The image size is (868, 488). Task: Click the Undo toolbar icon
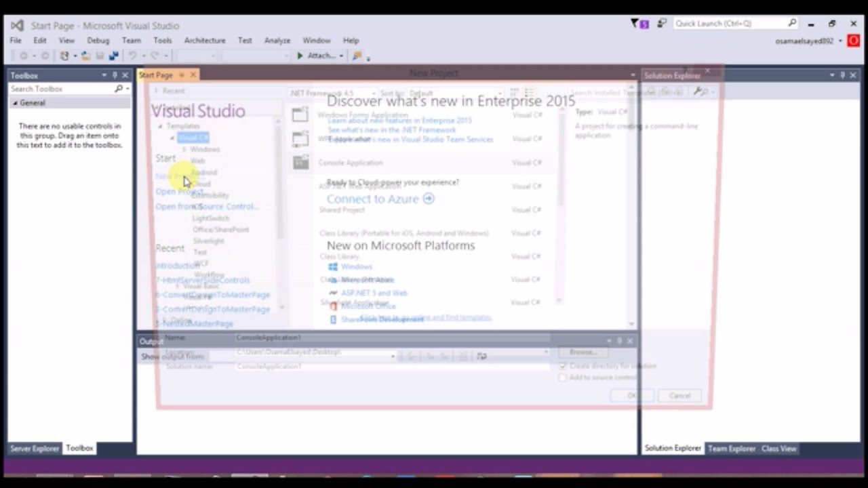pos(133,56)
